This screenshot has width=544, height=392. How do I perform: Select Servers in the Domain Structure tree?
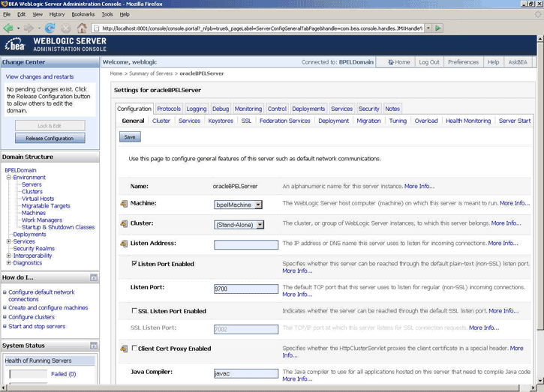32,184
